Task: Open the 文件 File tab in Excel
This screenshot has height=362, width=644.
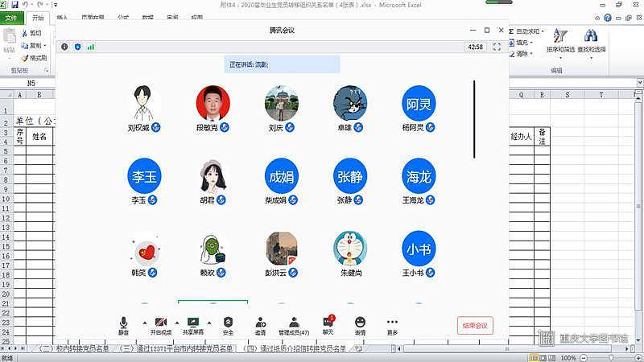Action: 11,18
